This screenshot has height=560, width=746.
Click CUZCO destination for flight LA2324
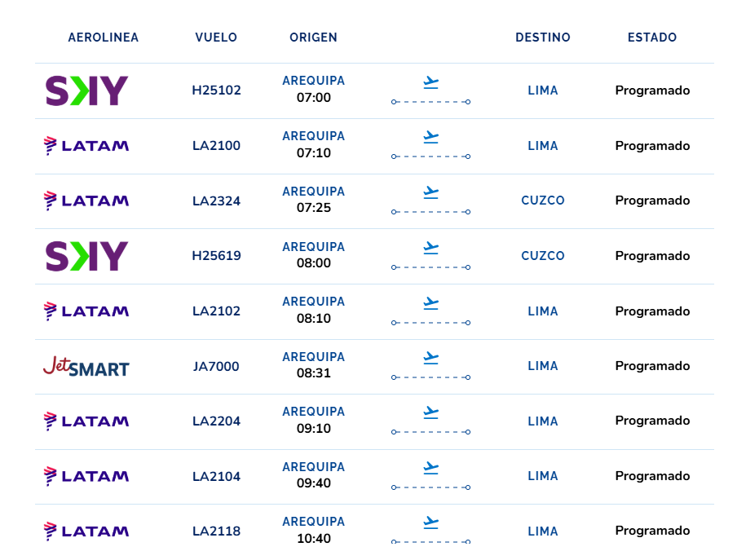point(543,201)
